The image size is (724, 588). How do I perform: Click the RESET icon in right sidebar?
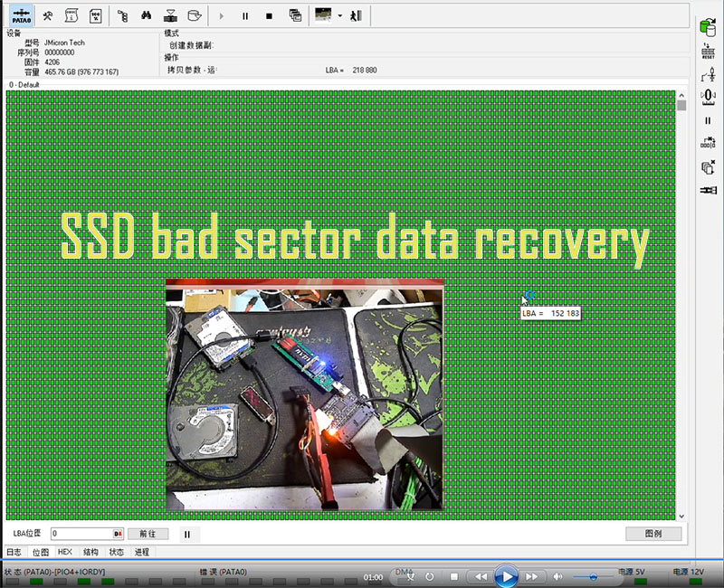tap(708, 51)
